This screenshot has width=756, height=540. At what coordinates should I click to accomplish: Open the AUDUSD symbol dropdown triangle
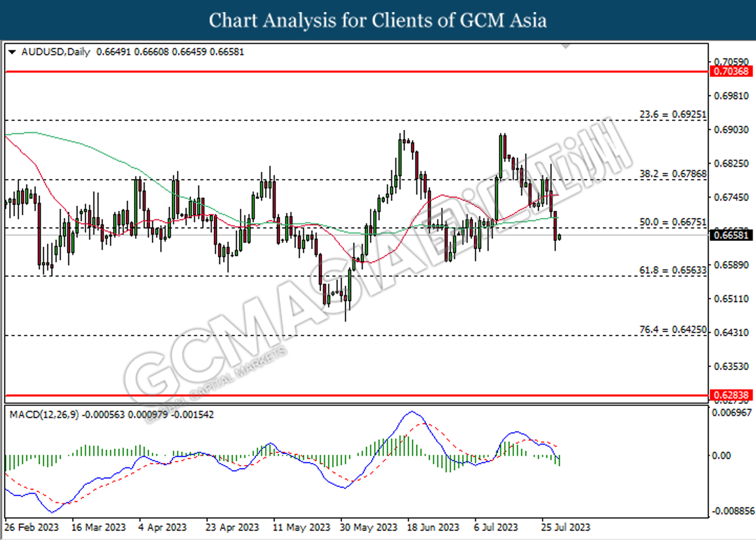click(12, 52)
